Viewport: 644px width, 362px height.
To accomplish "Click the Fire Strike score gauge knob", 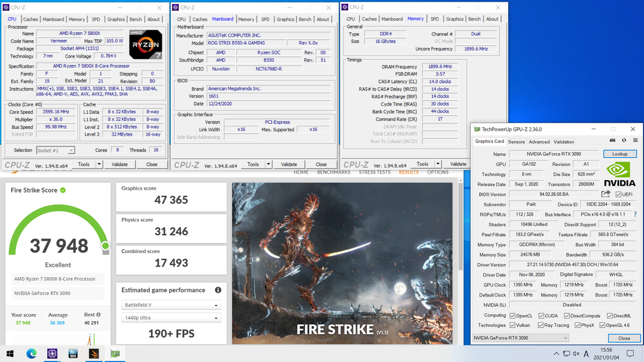I will (x=106, y=246).
